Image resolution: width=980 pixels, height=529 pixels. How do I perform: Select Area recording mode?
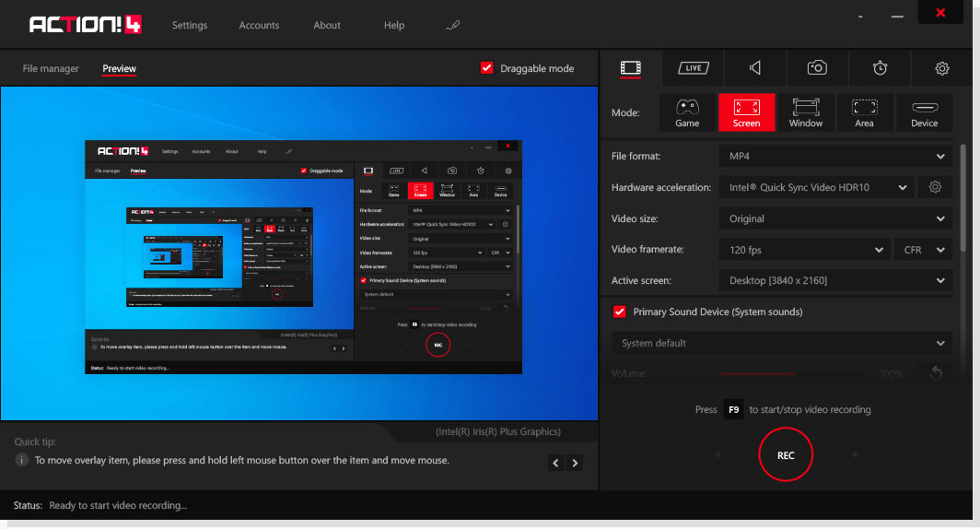(x=864, y=112)
